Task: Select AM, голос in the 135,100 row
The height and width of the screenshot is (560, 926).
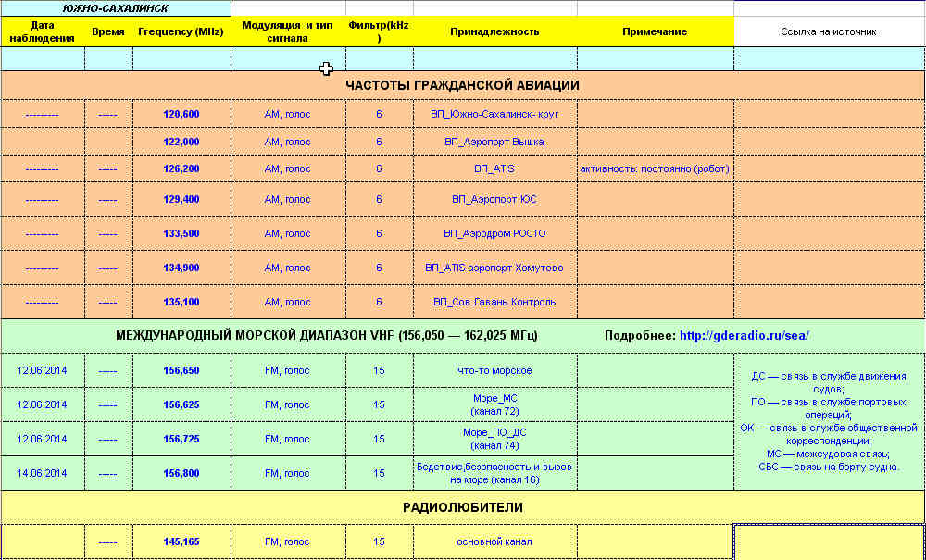Action: tap(287, 302)
